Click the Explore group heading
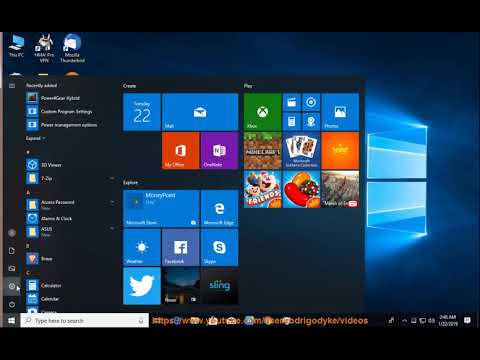The image size is (480, 360). tap(130, 182)
